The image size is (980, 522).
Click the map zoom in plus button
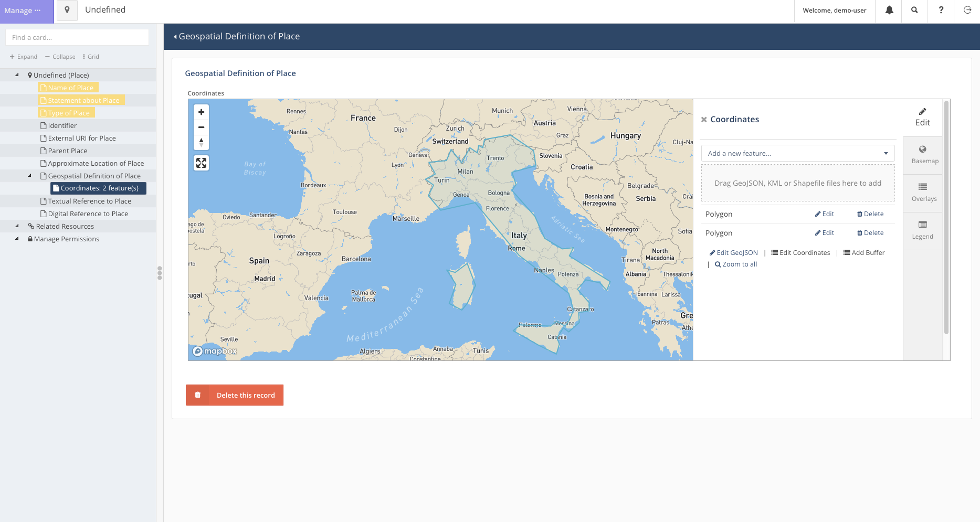201,112
